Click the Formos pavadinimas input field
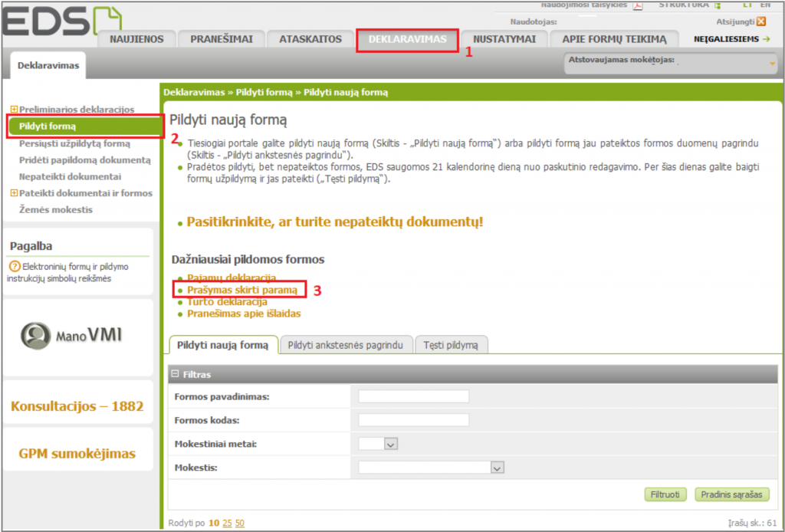Viewport: 785px width, 532px height. [x=413, y=396]
